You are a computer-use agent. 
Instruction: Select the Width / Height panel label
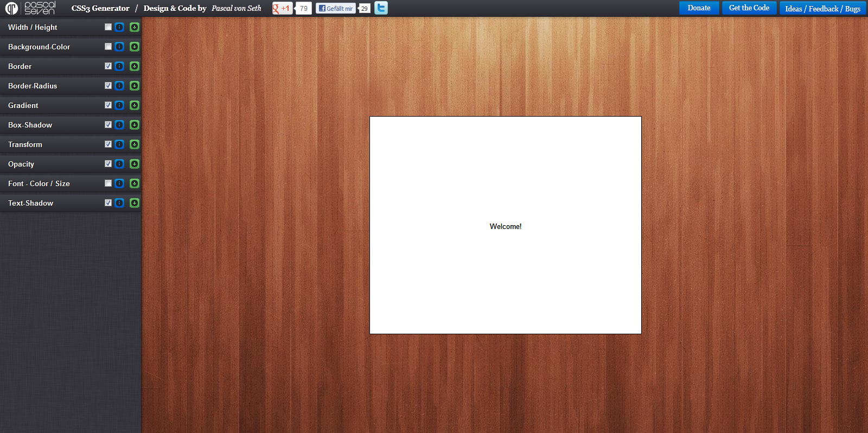pyautogui.click(x=33, y=27)
